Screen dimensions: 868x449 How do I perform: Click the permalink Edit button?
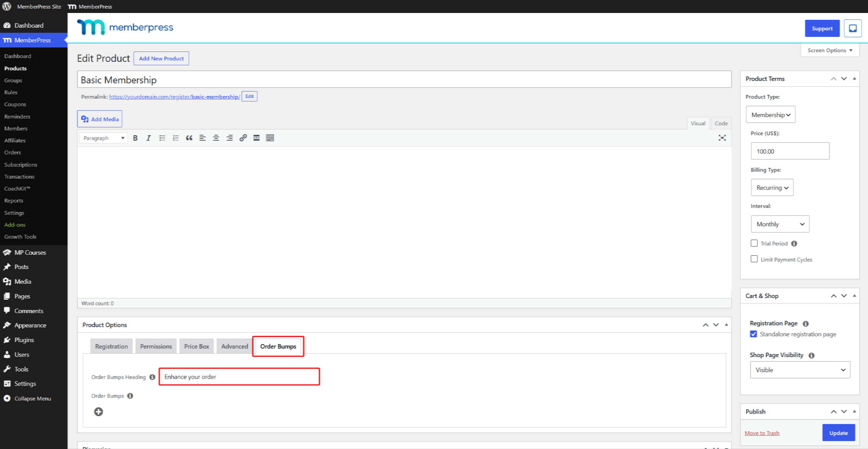[x=249, y=96]
